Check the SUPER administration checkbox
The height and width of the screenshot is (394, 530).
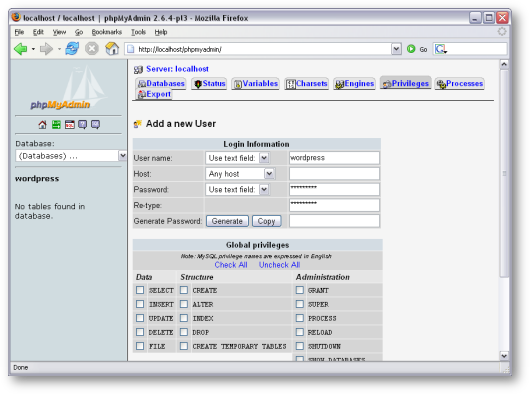point(300,304)
